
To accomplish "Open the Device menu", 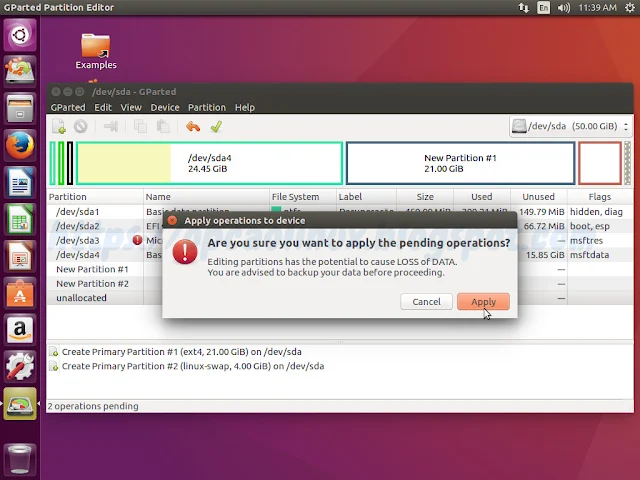I will tap(165, 107).
